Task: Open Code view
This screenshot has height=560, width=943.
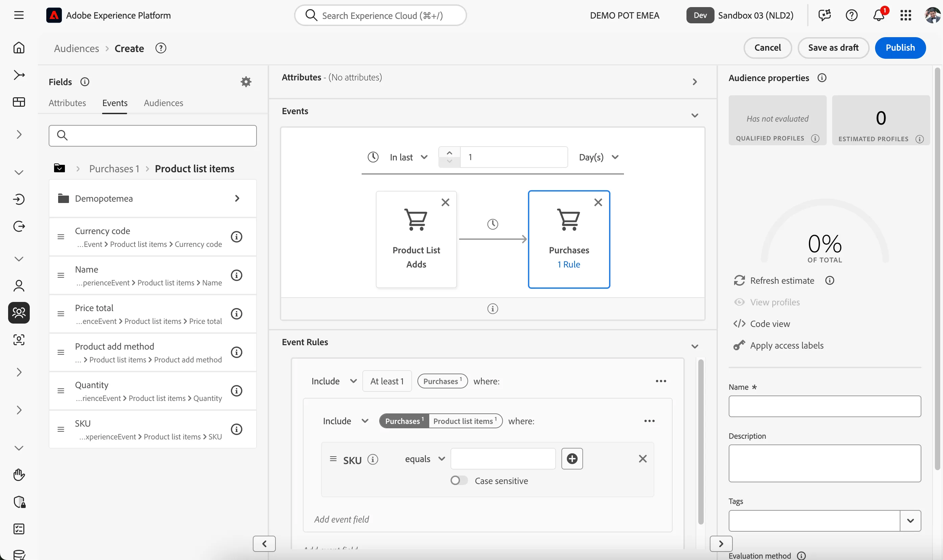Action: (x=762, y=324)
